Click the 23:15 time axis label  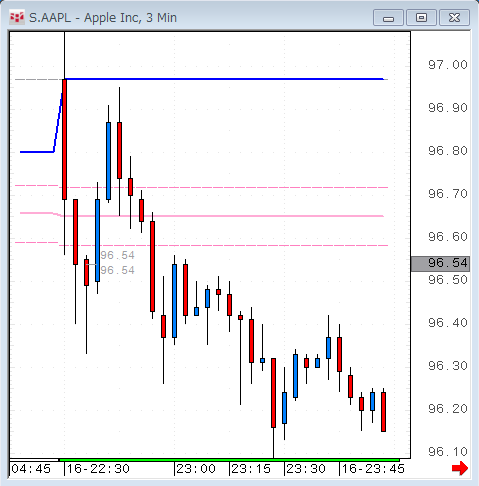click(251, 469)
